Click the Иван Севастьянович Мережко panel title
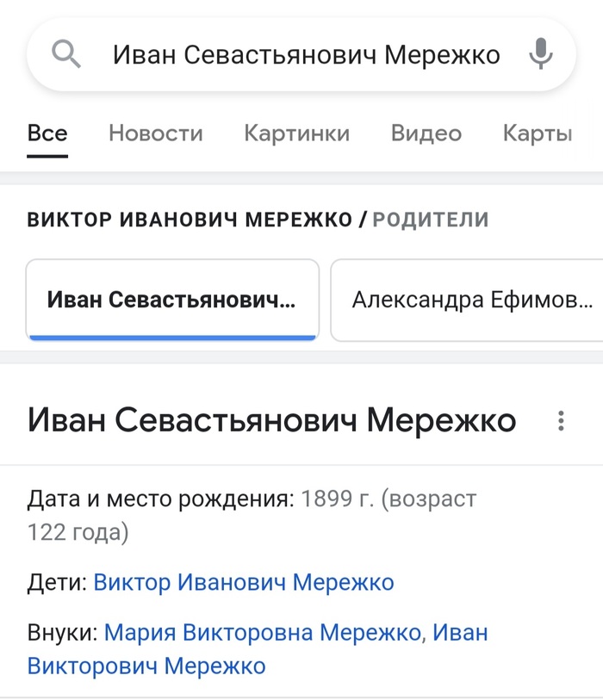Image resolution: width=603 pixels, height=700 pixels. tap(271, 422)
